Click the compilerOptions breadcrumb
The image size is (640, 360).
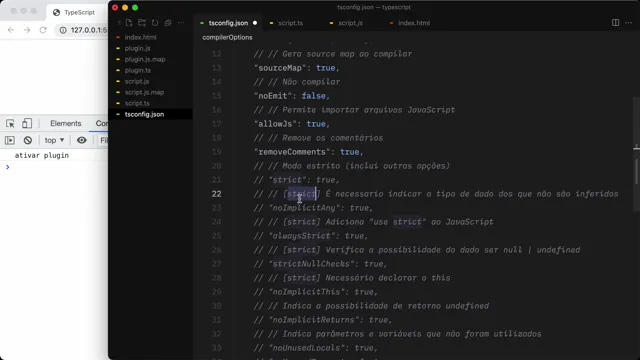pos(227,37)
